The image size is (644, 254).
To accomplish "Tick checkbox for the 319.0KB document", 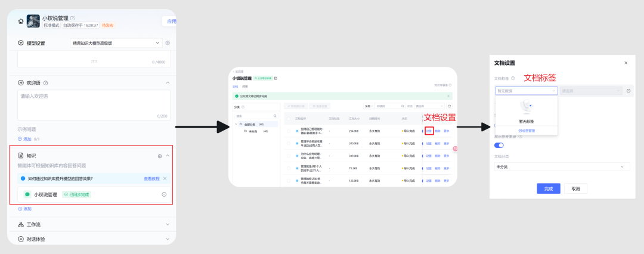I will [289, 156].
